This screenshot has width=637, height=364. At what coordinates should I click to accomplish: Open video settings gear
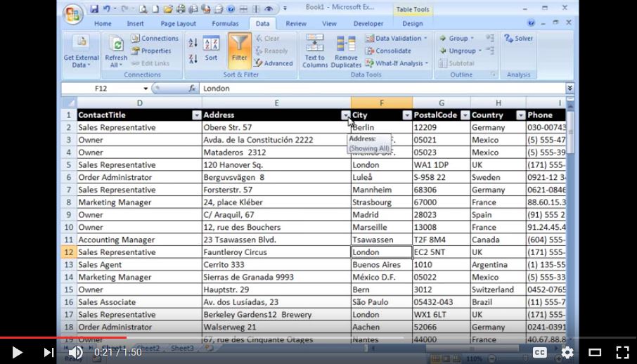pos(567,352)
